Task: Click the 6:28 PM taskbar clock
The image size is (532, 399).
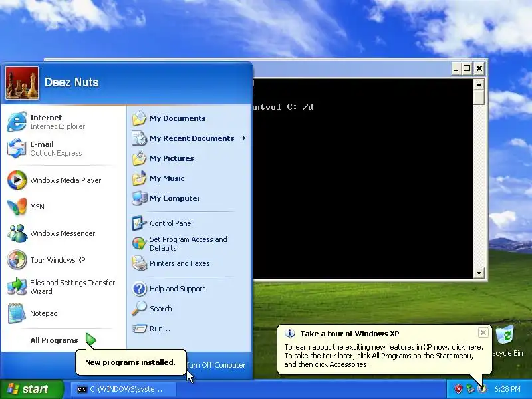Action: click(507, 389)
